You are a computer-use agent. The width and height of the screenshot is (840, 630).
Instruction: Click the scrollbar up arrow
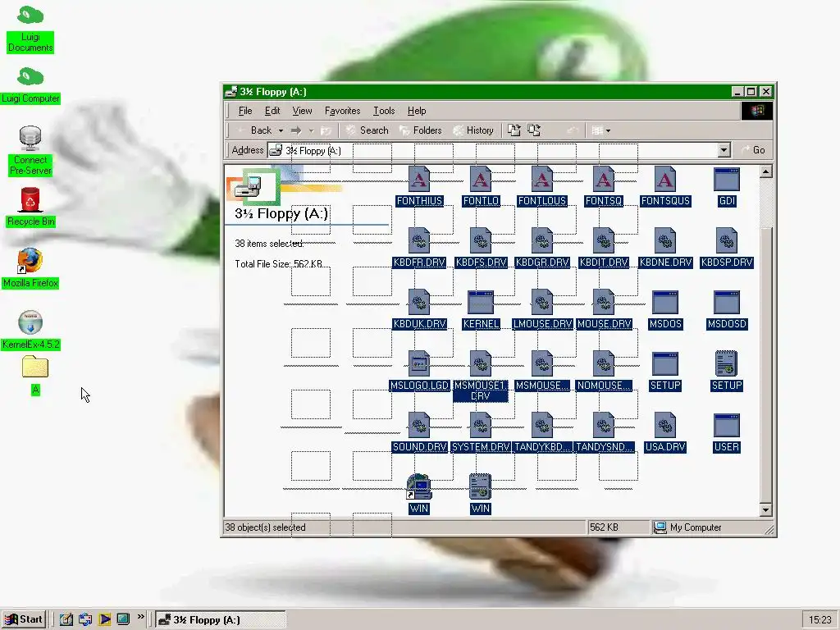pyautogui.click(x=766, y=171)
